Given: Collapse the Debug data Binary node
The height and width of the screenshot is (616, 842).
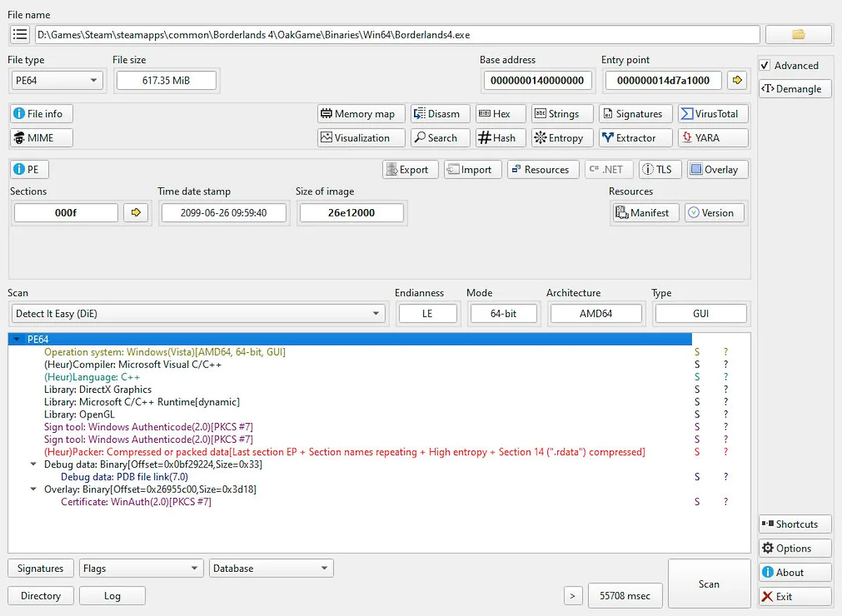Looking at the screenshot, I should 34,464.
